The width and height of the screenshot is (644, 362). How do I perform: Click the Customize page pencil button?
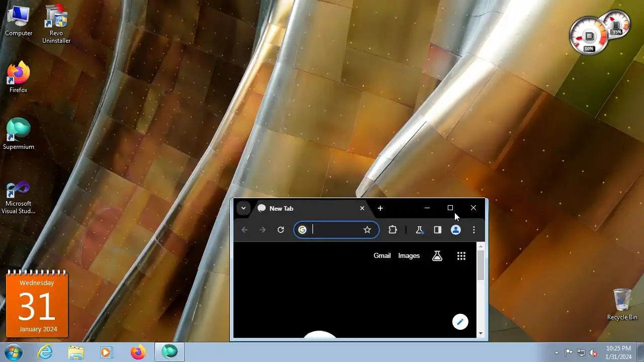[460, 322]
